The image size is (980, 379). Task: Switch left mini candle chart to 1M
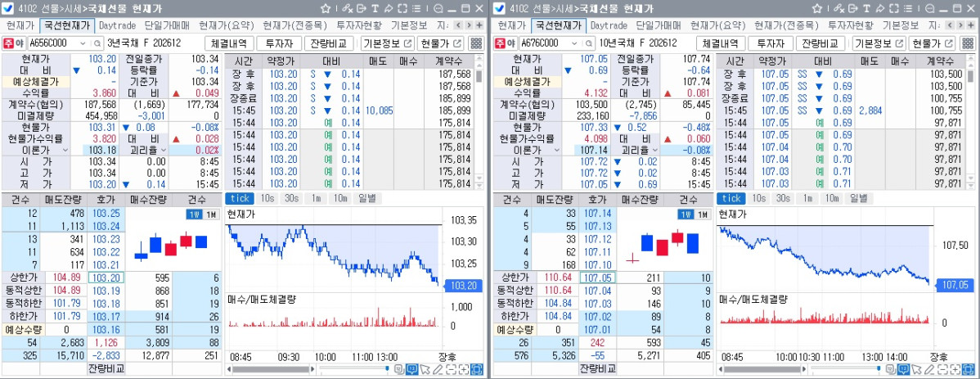point(212,214)
